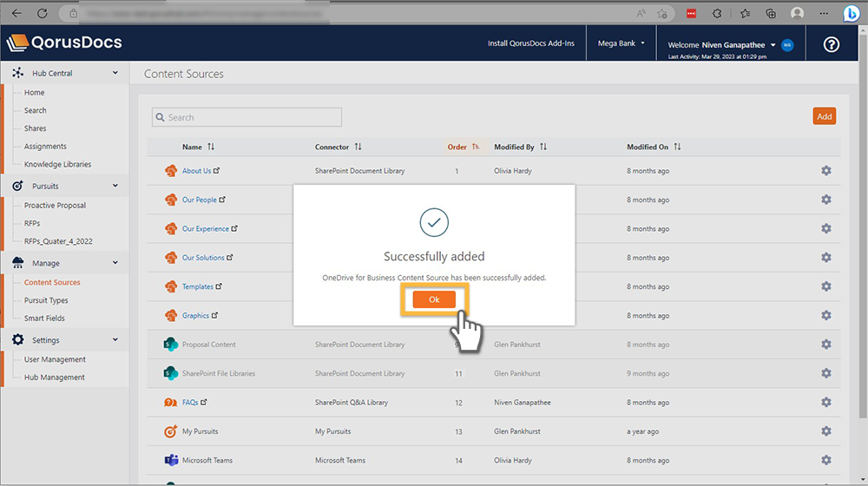Open settings gear for Microsoft Teams row
The height and width of the screenshot is (486, 868).
[x=826, y=460]
